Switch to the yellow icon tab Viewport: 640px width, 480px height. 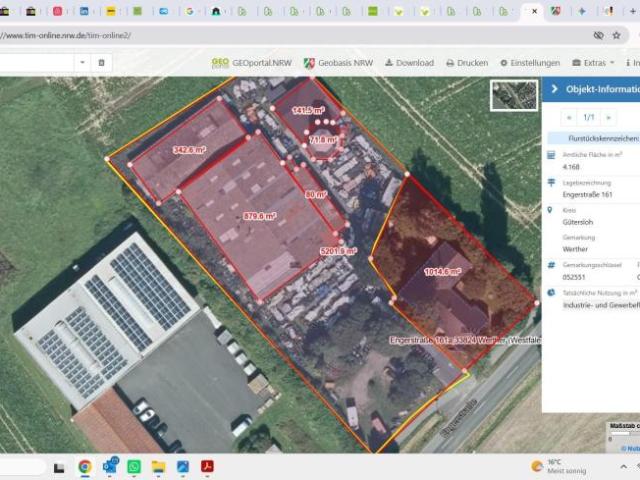[x=111, y=11]
